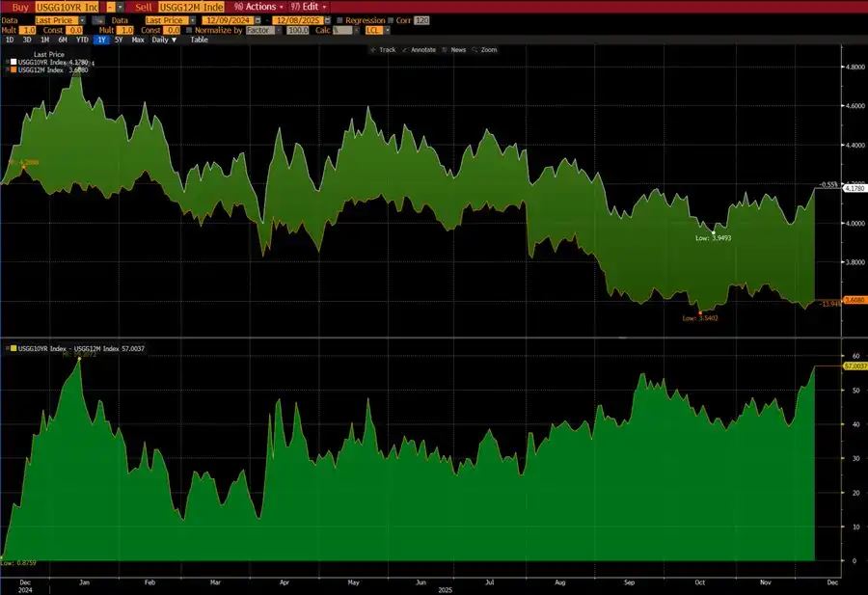
Task: Click the Buy USGG10YR Index field
Action: click(x=67, y=7)
